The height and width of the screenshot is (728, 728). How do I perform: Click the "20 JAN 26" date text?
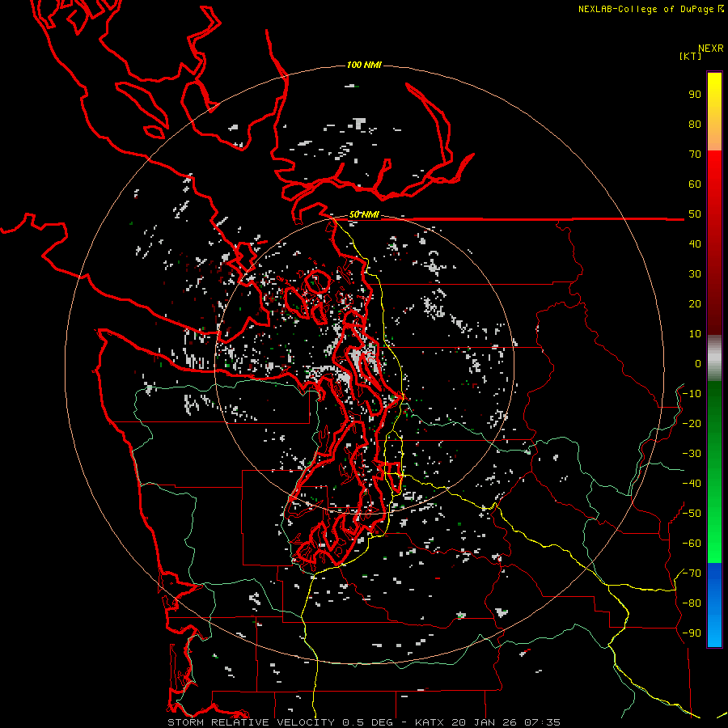pos(484,722)
